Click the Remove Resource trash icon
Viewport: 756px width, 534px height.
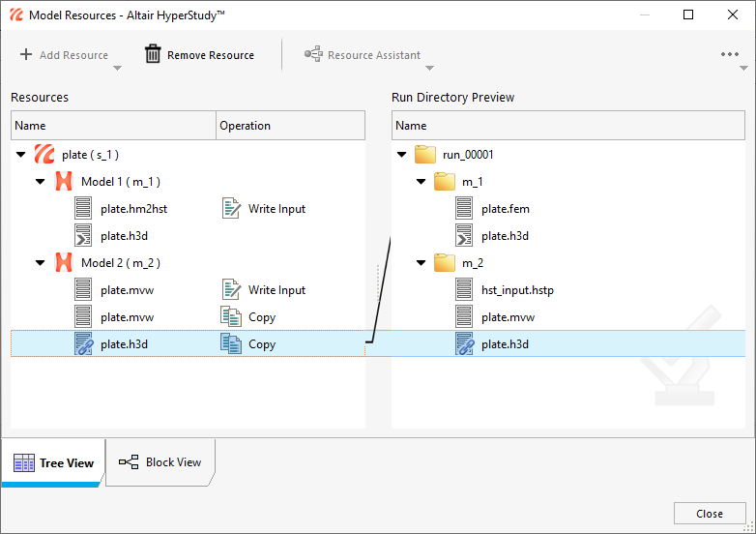pos(153,54)
